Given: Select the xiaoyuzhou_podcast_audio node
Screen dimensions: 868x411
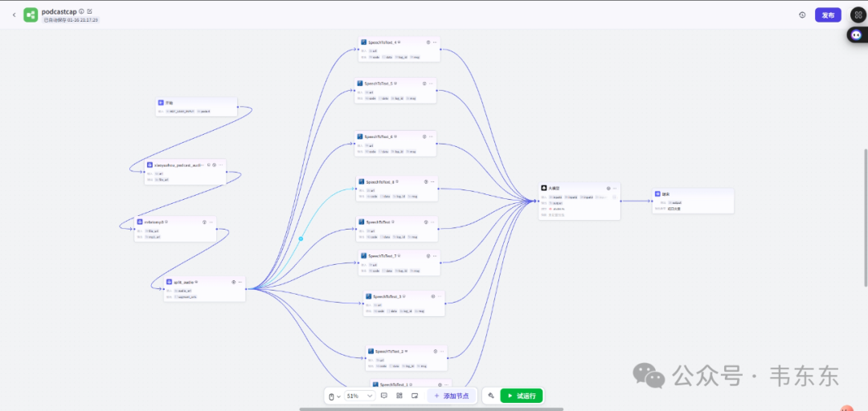Looking at the screenshot, I should (x=186, y=172).
